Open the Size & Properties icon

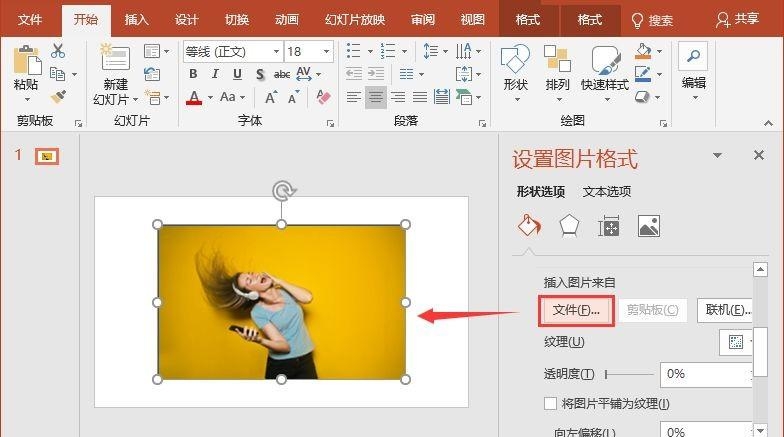coord(608,227)
